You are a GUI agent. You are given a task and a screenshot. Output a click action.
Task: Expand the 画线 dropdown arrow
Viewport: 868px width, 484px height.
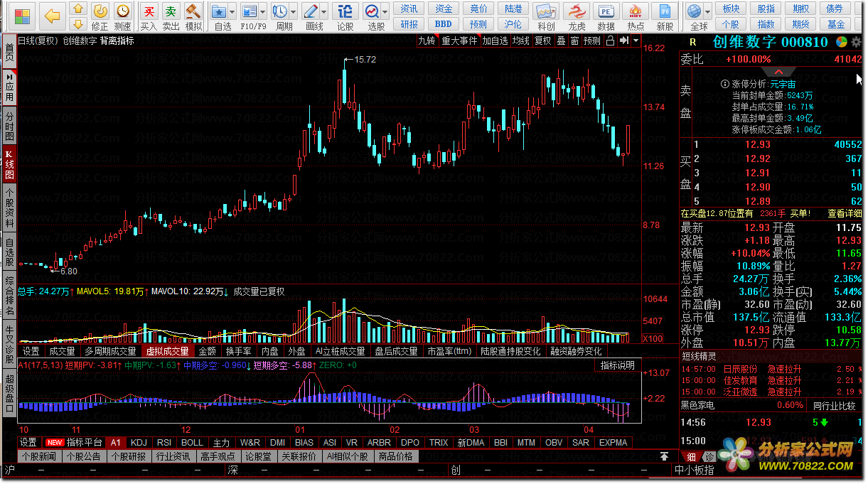pos(323,12)
